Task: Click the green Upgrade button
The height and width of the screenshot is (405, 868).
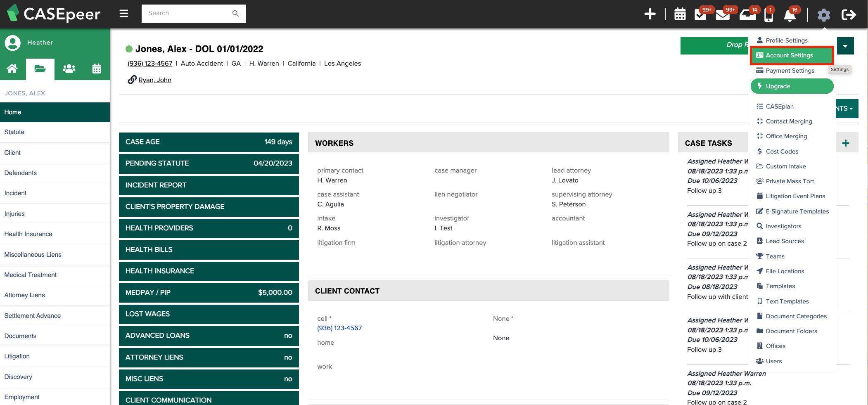Action: [792, 86]
